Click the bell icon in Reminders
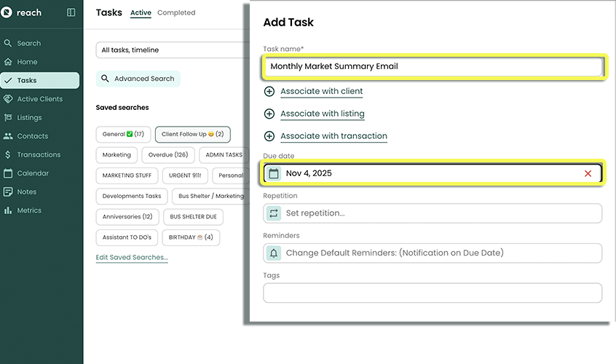Image resolution: width=616 pixels, height=364 pixels. 274,253
